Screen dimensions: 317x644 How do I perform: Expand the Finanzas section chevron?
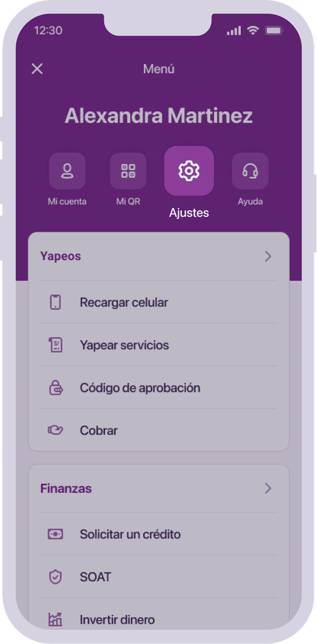(x=268, y=488)
